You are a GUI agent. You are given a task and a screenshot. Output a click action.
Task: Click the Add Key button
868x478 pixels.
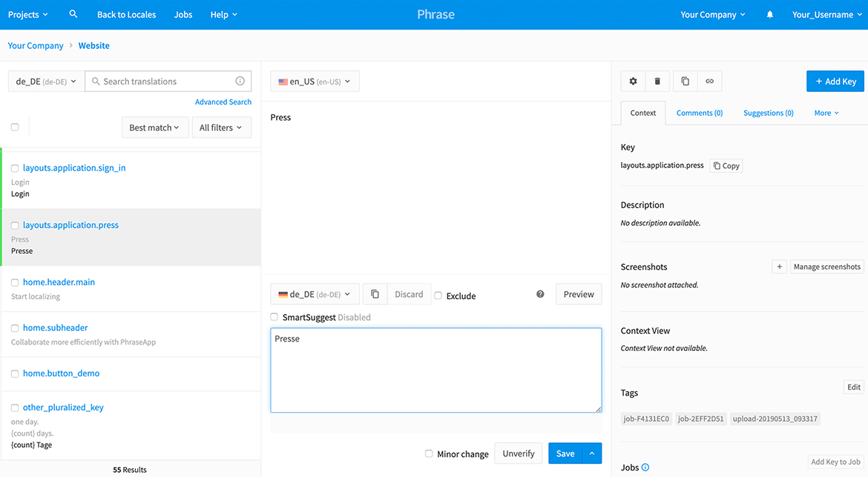click(835, 82)
